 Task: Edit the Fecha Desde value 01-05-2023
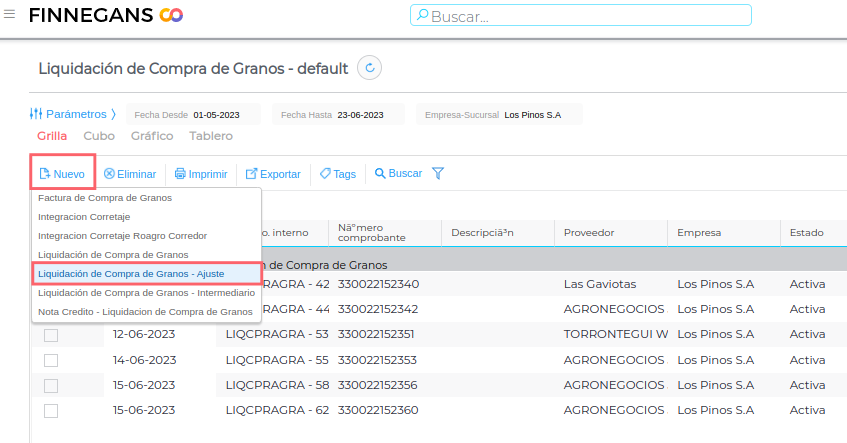216,115
